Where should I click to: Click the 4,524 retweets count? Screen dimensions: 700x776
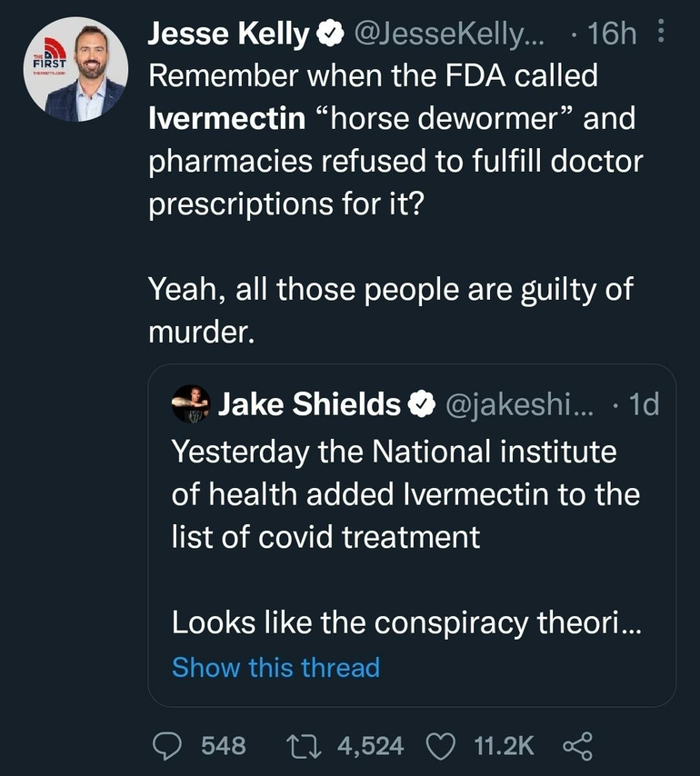point(370,746)
